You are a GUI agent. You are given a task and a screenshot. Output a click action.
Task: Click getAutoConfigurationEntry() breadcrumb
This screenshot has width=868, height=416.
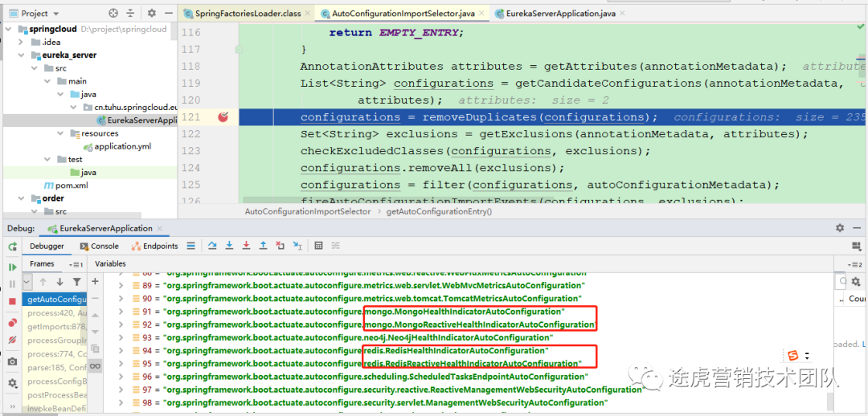click(x=439, y=211)
